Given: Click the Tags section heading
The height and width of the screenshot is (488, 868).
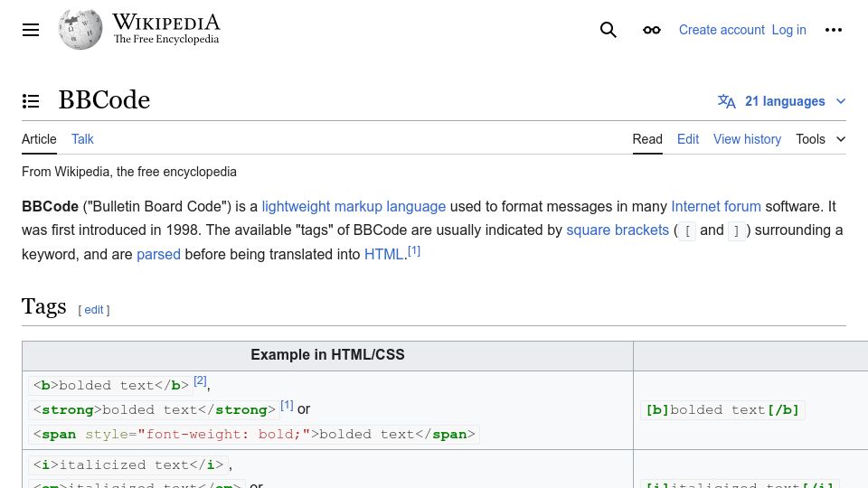Looking at the screenshot, I should (43, 306).
